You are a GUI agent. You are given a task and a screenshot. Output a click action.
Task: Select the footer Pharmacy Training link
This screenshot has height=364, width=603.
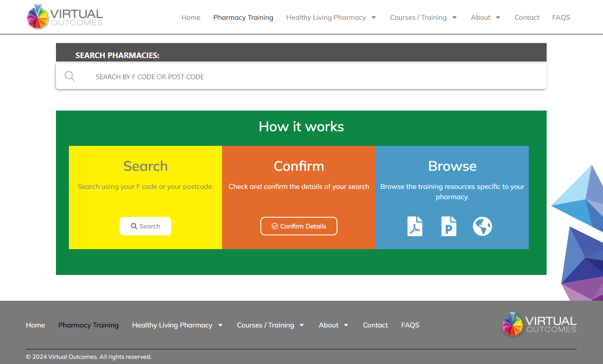tap(88, 325)
